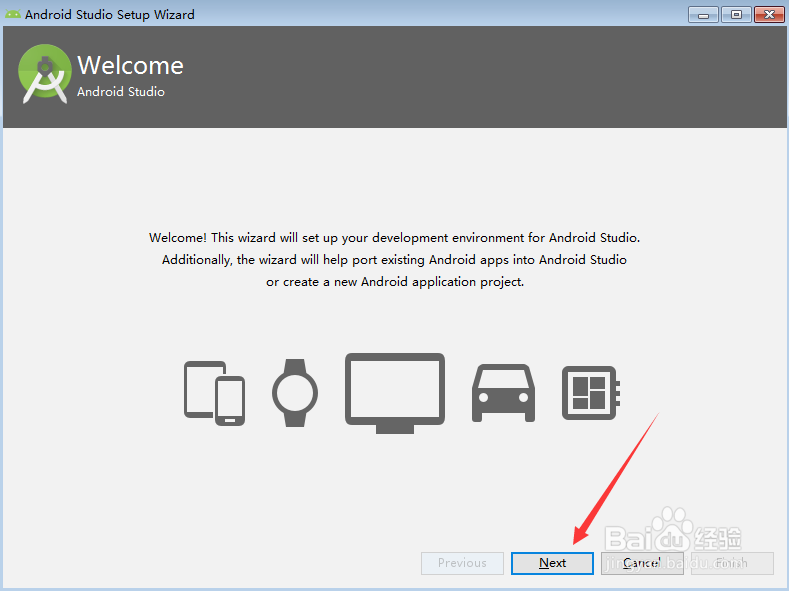Minimize the Setup Wizard window

[703, 15]
